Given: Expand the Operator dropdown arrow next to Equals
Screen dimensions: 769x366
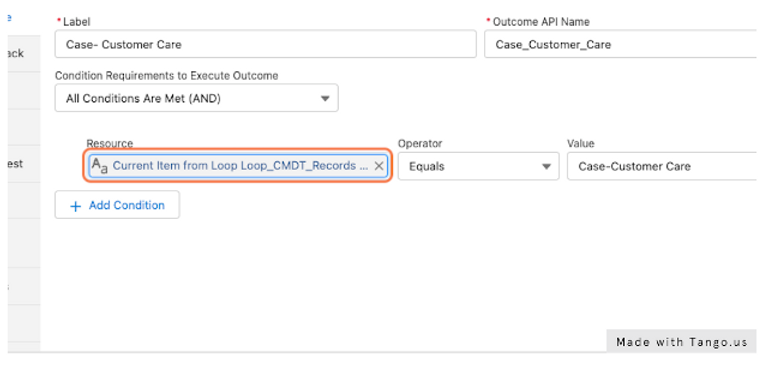Looking at the screenshot, I should 546,167.
